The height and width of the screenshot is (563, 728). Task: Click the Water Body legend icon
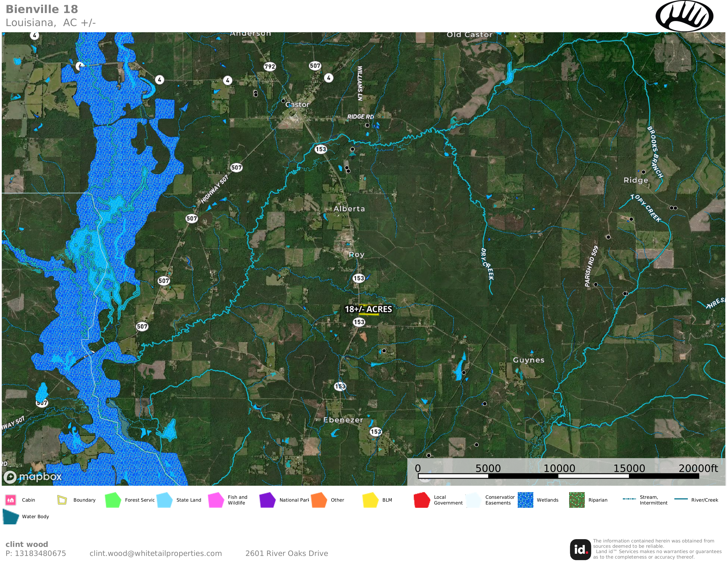tap(10, 516)
